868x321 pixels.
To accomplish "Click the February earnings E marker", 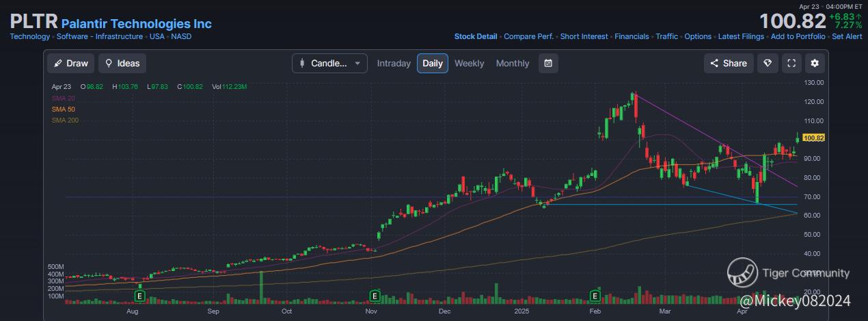I will pos(595,296).
